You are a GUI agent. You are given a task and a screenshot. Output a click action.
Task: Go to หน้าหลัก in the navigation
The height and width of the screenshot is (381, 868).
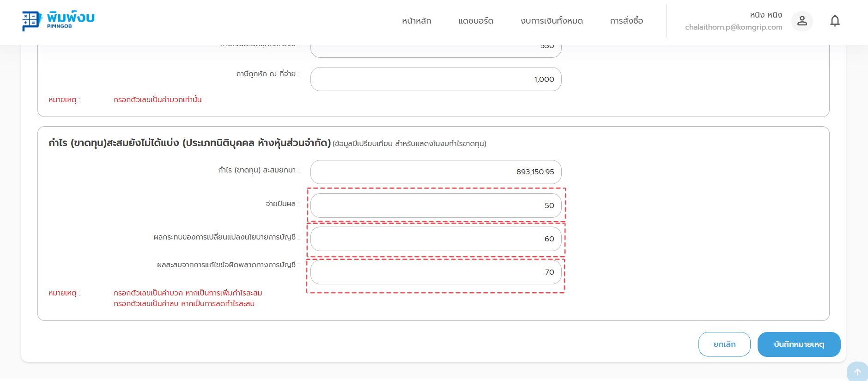pos(416,21)
